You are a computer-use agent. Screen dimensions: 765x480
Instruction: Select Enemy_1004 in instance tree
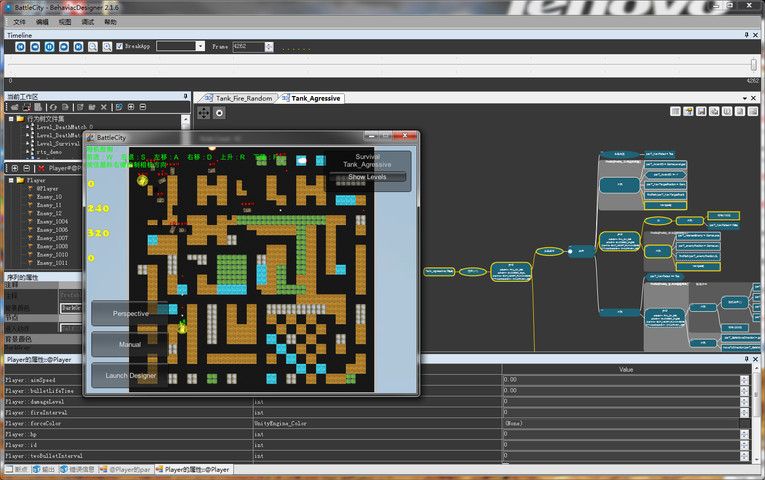click(52, 221)
